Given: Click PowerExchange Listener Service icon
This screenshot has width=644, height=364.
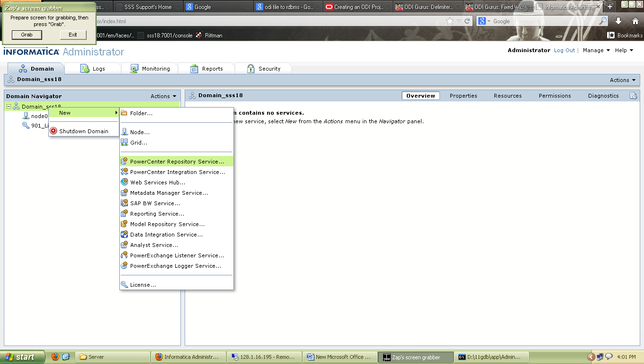Looking at the screenshot, I should pos(124,255).
